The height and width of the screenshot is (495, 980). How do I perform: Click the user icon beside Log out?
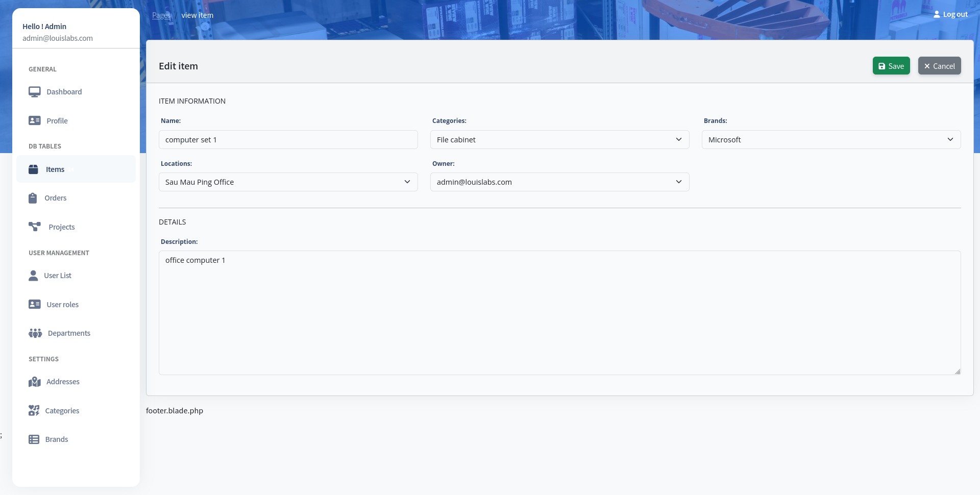937,14
